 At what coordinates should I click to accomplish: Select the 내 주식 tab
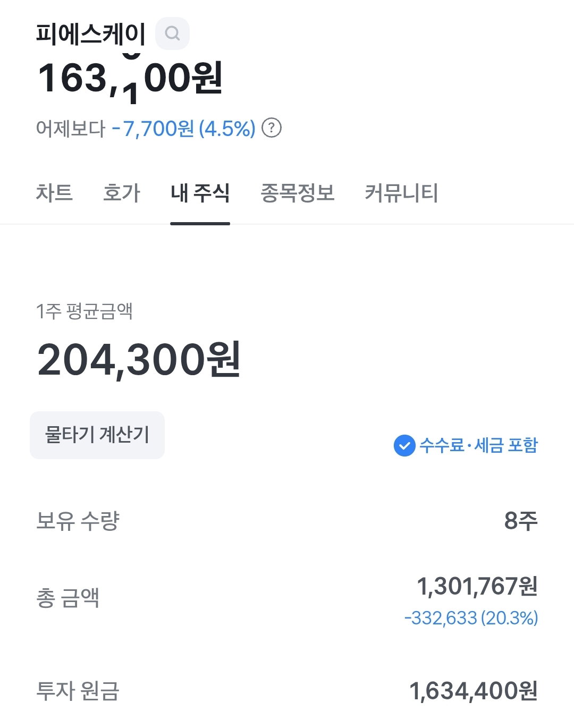pos(200,192)
